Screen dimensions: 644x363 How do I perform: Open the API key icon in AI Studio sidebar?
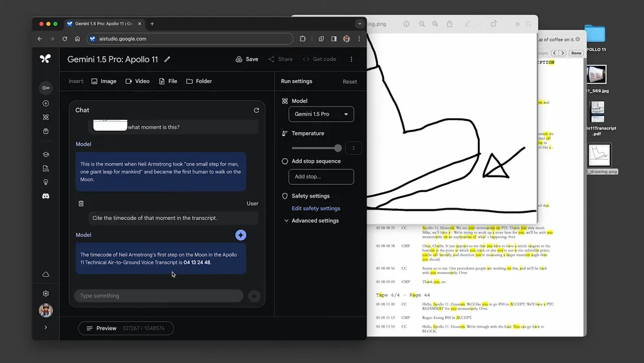[46, 88]
